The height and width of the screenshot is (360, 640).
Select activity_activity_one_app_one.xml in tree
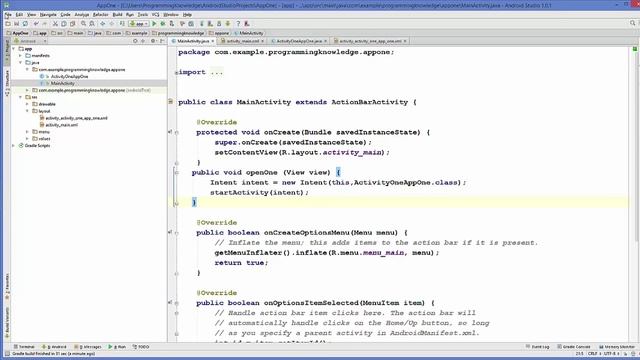tap(76, 118)
